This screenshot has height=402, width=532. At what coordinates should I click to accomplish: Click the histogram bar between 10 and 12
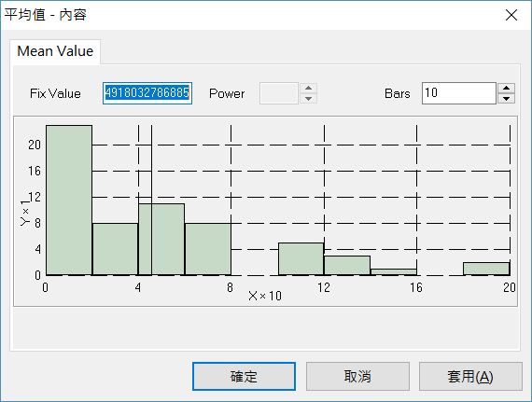(301, 258)
